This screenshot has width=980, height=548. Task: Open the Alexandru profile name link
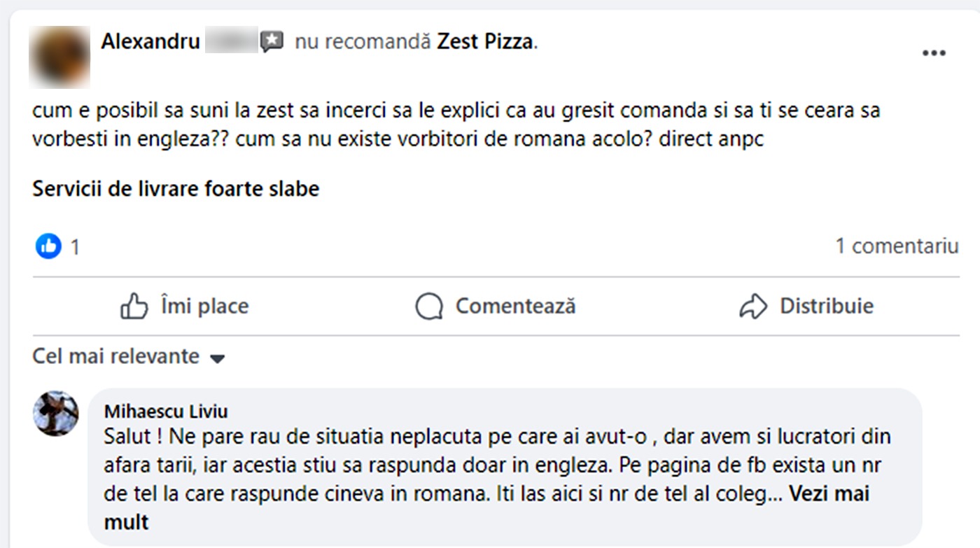pos(151,42)
